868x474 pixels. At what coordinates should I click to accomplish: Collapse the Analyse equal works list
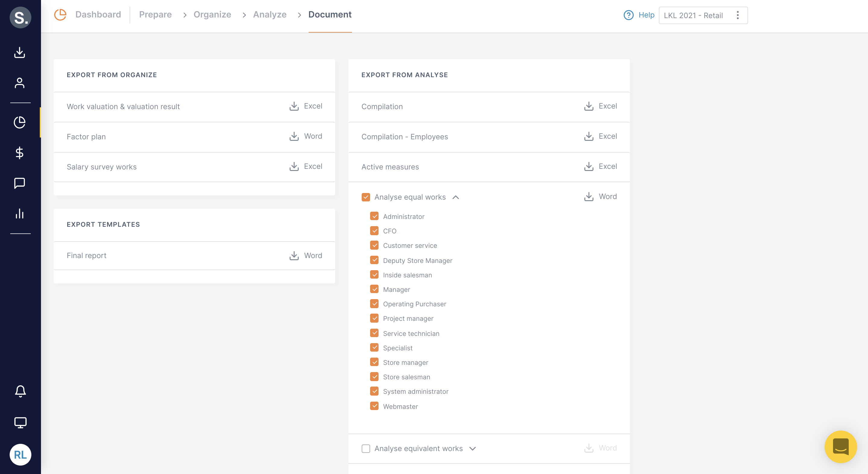tap(457, 197)
